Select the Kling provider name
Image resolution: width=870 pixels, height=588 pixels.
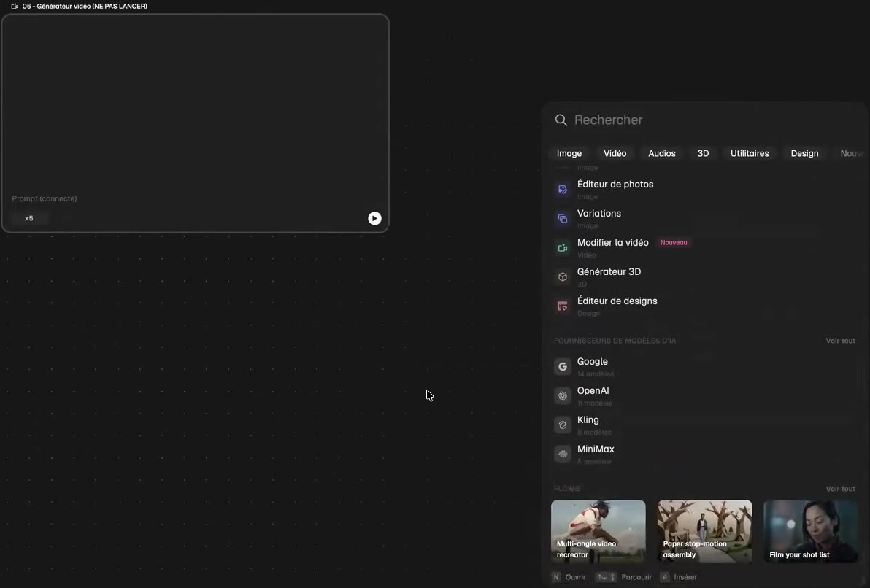tap(588, 420)
